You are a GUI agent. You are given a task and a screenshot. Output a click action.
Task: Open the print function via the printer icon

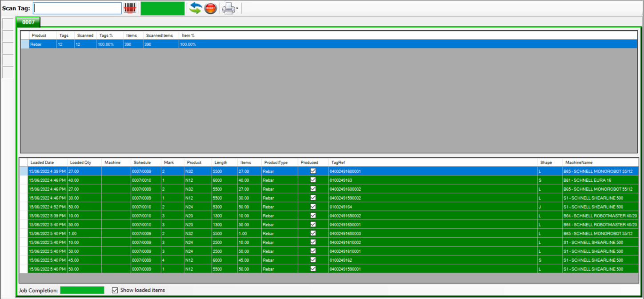(228, 8)
